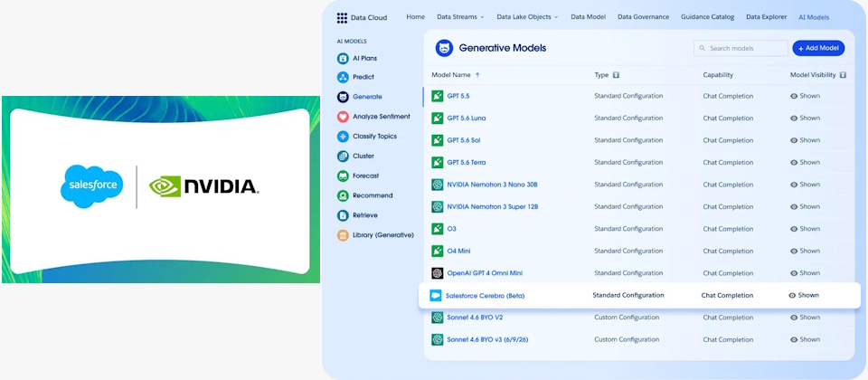
Task: Click the Generative Models header icon
Action: pos(444,48)
